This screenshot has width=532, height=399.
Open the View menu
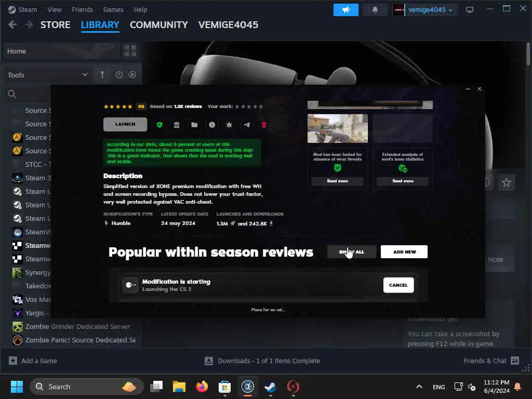(54, 9)
